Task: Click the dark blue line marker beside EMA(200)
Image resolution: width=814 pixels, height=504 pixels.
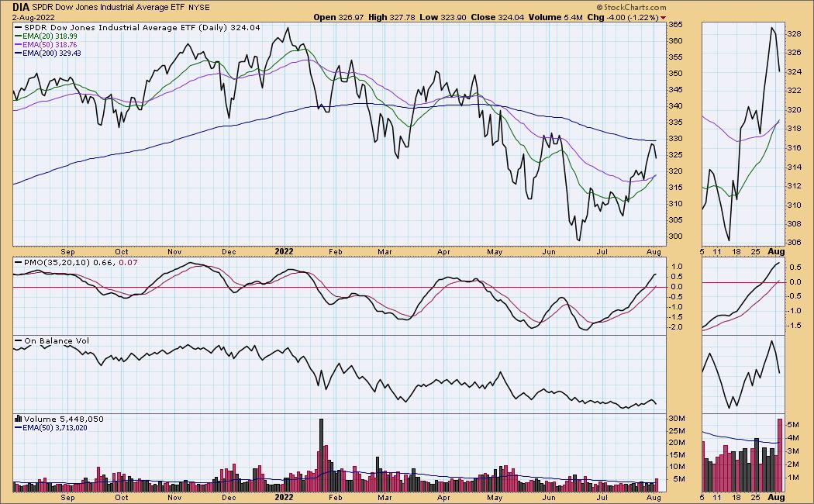Action: click(18, 54)
